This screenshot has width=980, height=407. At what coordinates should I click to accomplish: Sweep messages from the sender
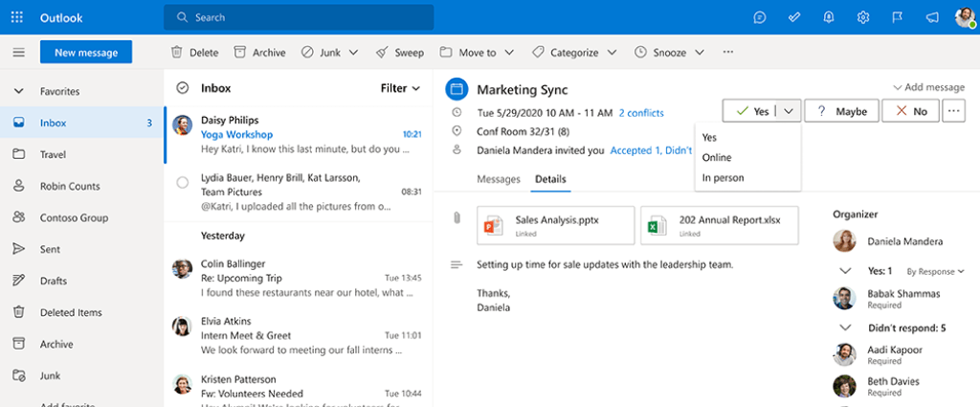[x=400, y=53]
